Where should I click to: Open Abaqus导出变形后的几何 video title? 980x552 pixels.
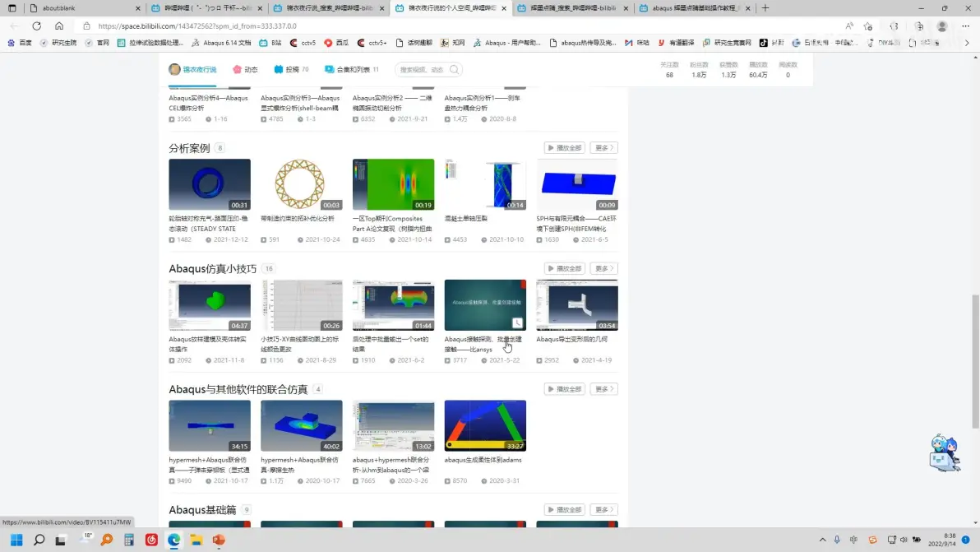click(x=571, y=340)
